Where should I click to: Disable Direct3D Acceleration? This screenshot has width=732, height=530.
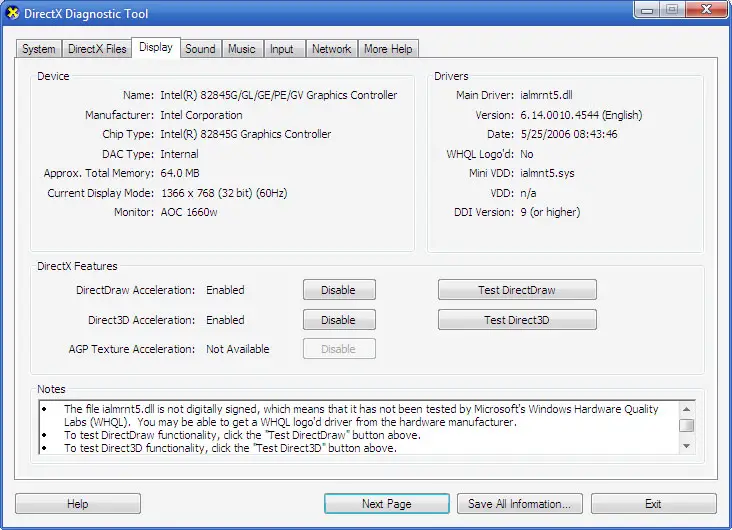(339, 320)
